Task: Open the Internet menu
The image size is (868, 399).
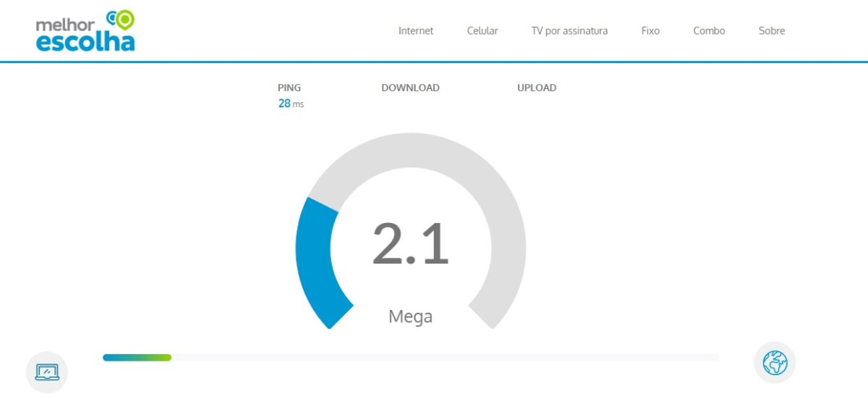Action: (416, 31)
